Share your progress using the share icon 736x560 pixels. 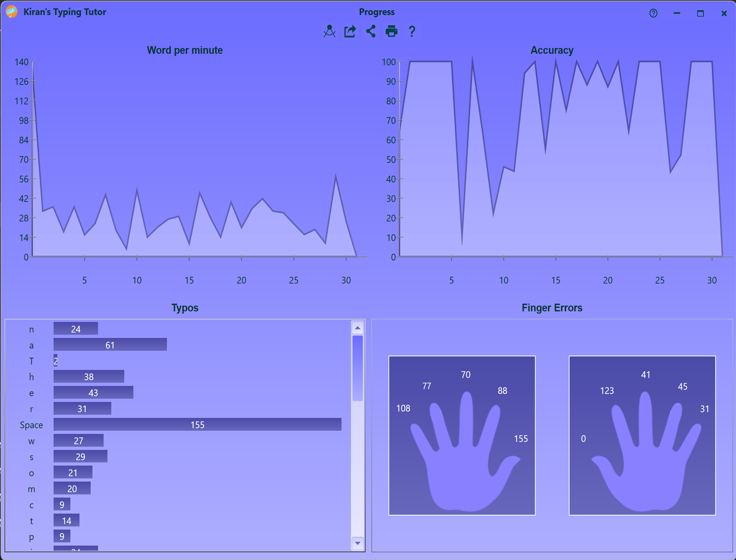coord(370,31)
